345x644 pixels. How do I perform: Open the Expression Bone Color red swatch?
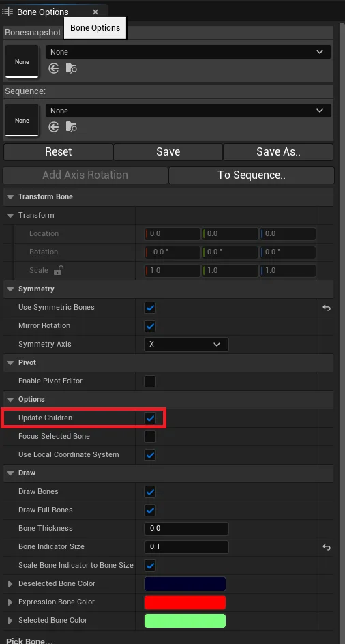pos(185,602)
